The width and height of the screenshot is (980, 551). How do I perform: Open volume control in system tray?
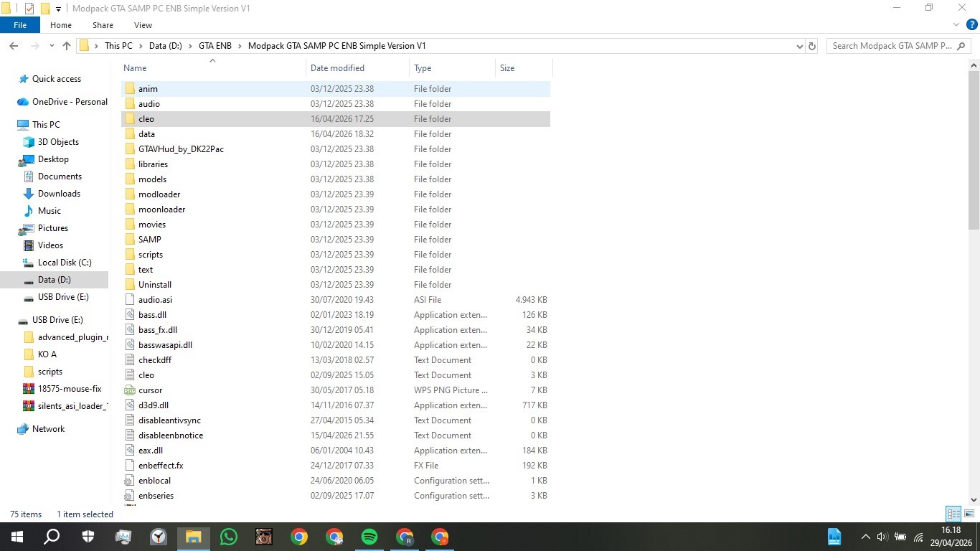(882, 537)
